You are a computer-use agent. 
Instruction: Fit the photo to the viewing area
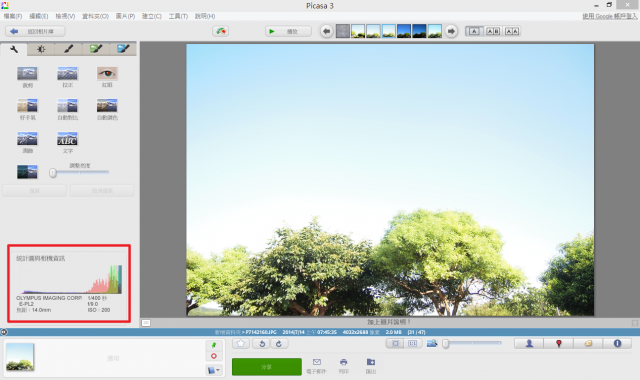coord(395,344)
